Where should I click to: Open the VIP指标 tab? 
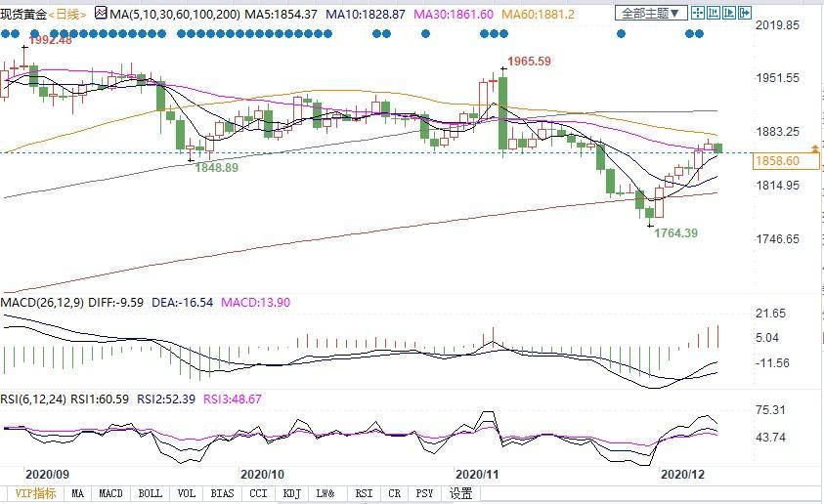coord(33,494)
